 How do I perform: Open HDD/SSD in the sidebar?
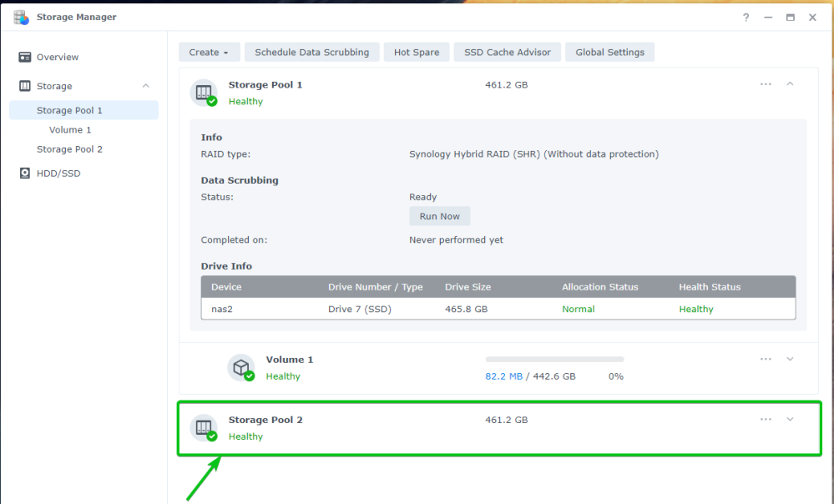coord(58,174)
